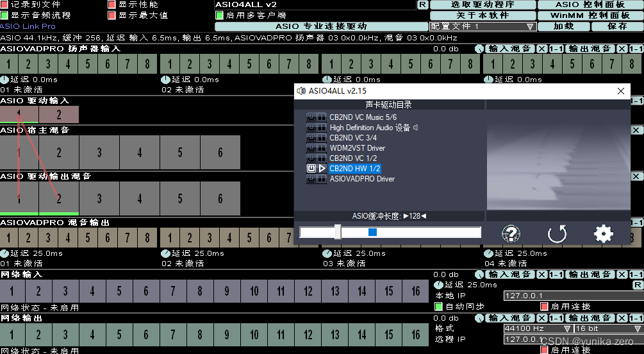Click delay knob of 扬声器输入 group 02
The height and width of the screenshot is (354, 644).
[165, 80]
